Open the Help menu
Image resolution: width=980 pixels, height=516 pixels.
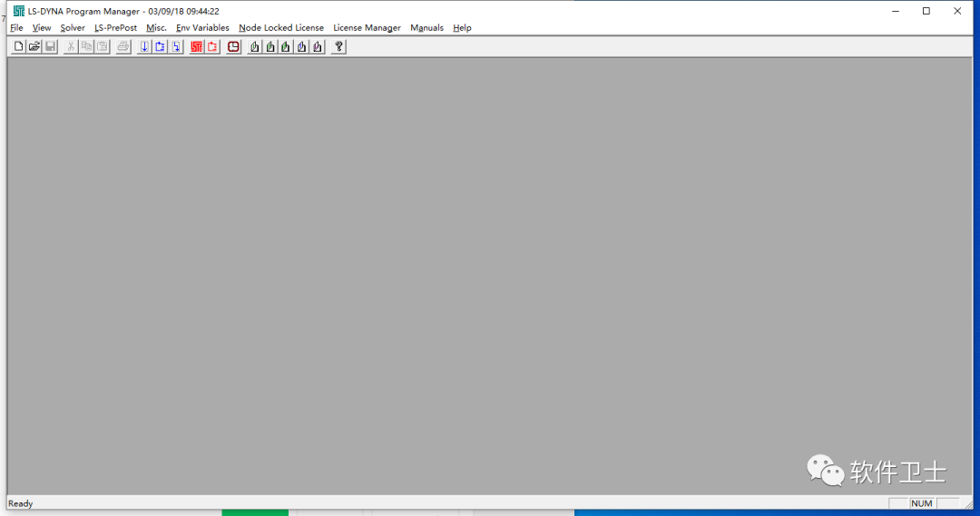coord(462,27)
